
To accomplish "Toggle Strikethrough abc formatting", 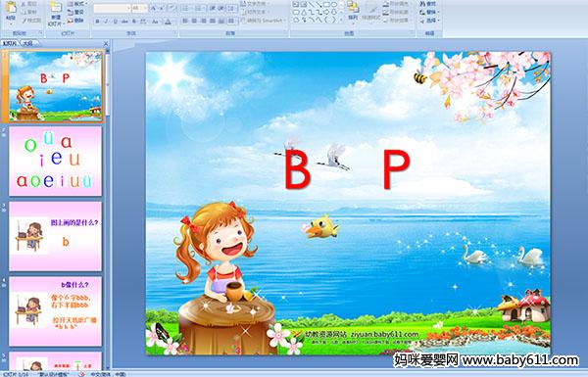I will (x=124, y=22).
